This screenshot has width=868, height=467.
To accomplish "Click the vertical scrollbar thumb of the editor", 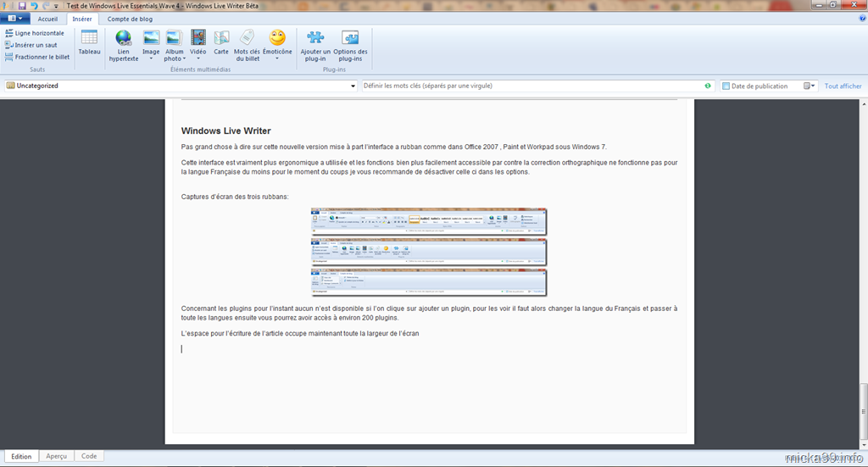I will point(864,411).
